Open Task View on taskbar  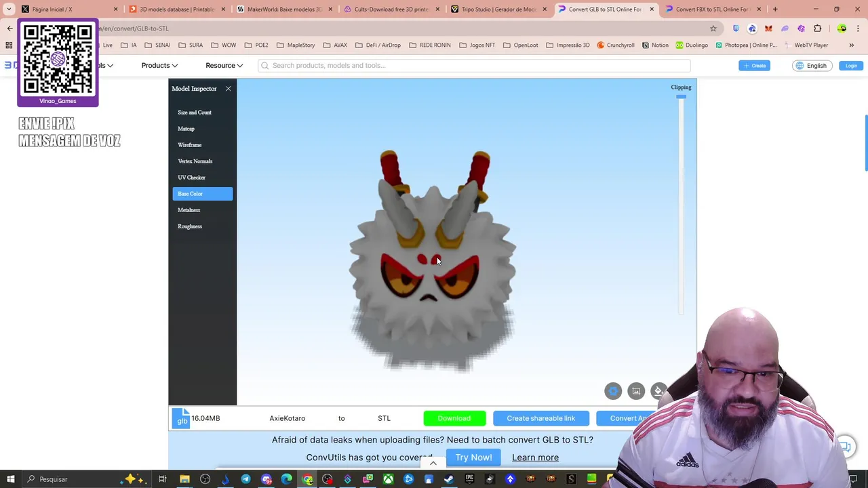(163, 479)
